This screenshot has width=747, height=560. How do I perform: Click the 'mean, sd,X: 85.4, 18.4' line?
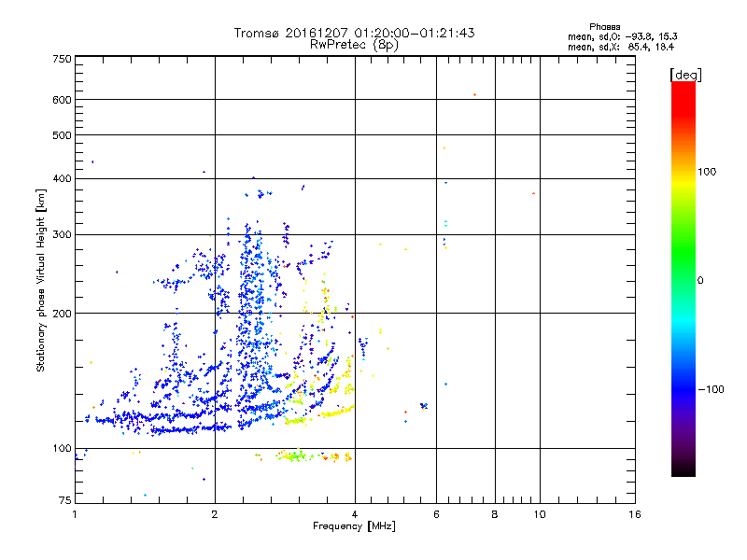[x=621, y=47]
